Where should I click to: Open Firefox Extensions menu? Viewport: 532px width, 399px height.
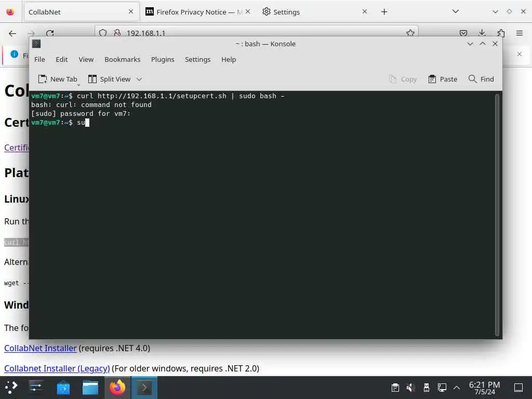tap(501, 33)
